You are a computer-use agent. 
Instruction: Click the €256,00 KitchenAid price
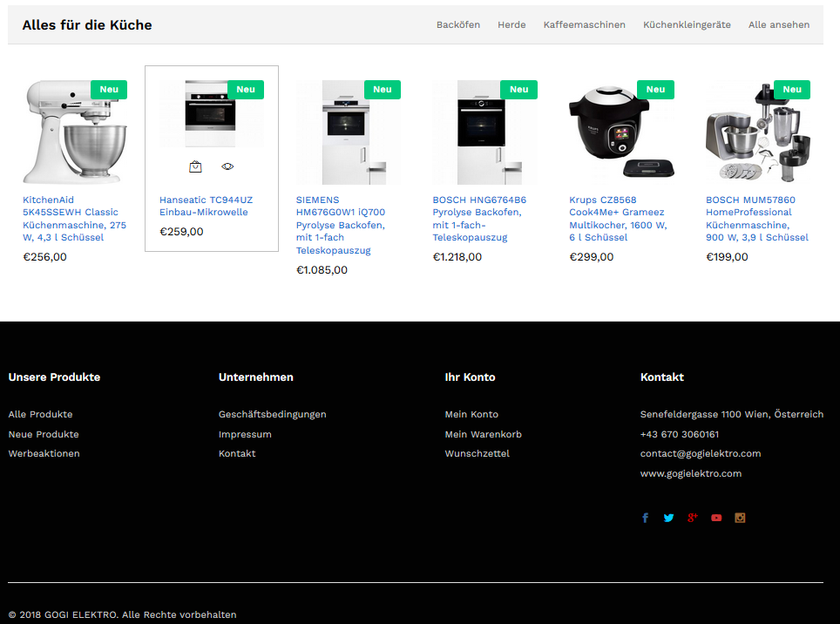click(x=44, y=256)
